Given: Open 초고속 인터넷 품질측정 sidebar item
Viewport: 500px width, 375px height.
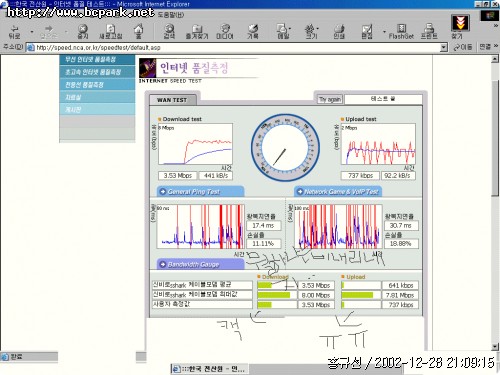Looking at the screenshot, I should [x=97, y=72].
